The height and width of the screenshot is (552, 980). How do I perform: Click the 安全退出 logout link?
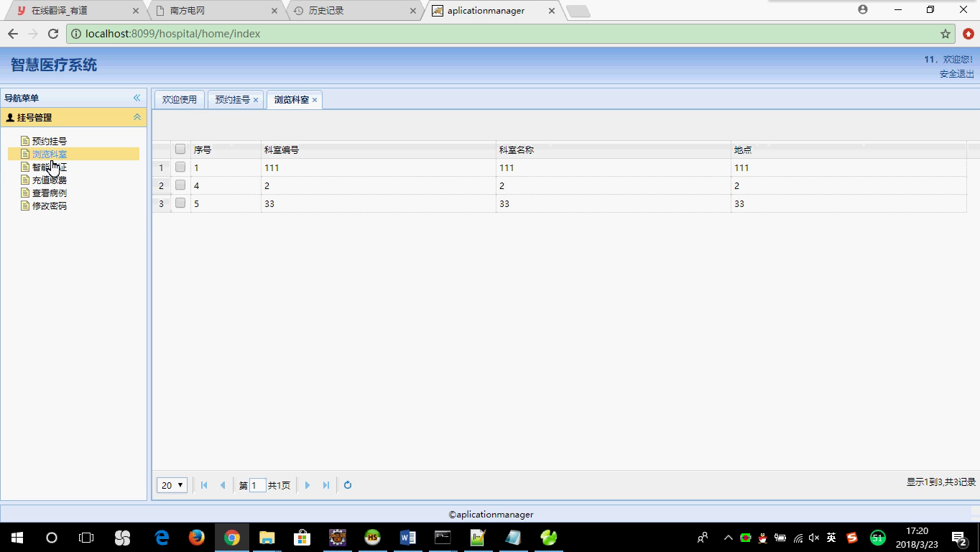coord(957,74)
